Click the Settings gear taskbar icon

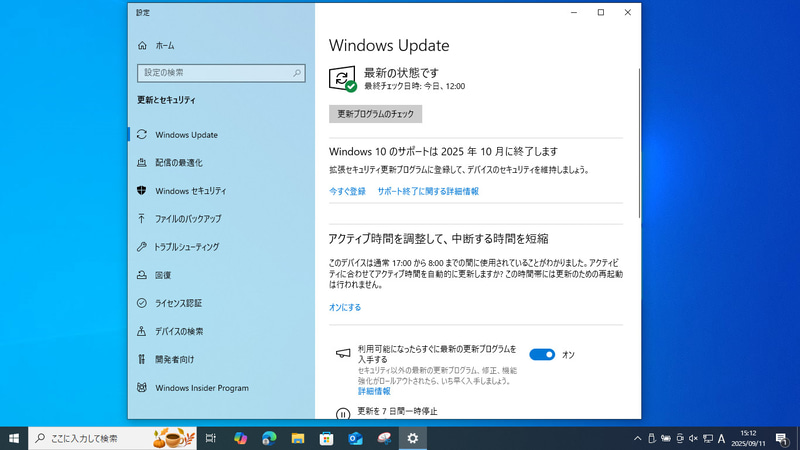tap(413, 438)
